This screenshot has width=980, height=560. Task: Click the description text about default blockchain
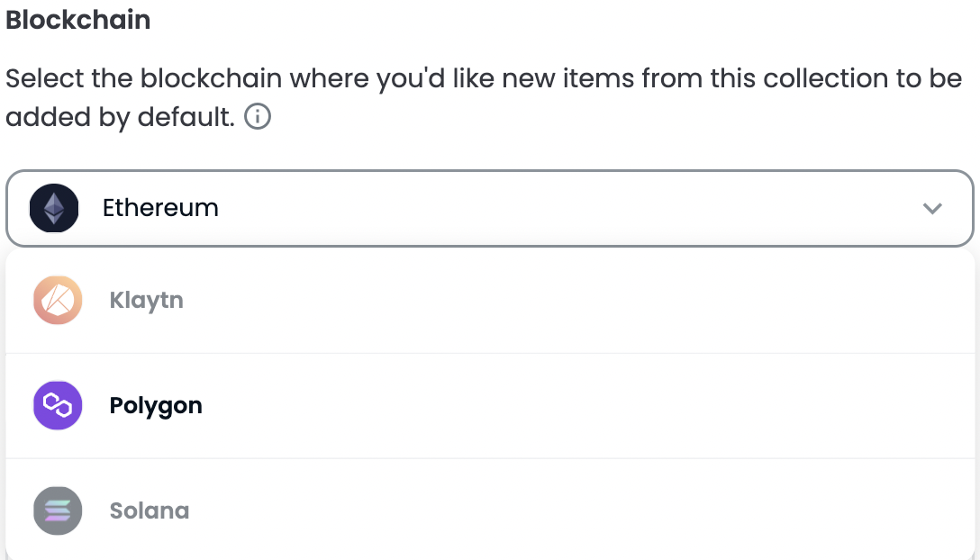[484, 97]
